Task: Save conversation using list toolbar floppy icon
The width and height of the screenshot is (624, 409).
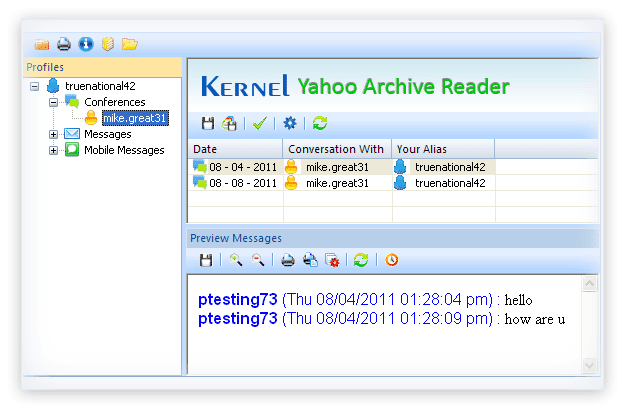Action: (x=208, y=123)
